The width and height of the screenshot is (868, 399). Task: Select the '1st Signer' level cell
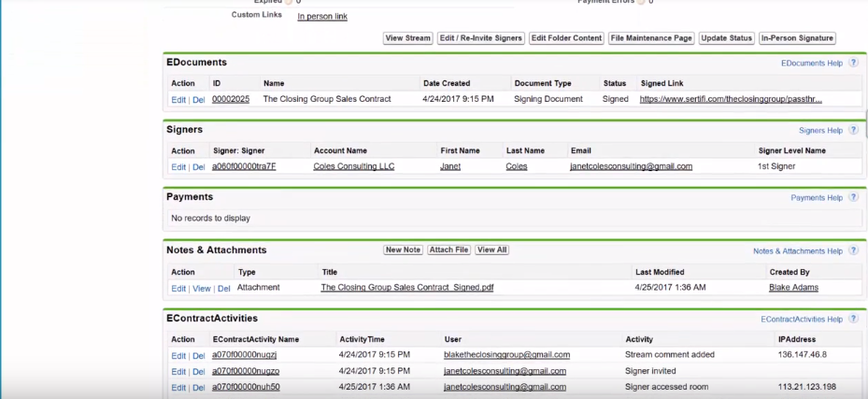(776, 166)
